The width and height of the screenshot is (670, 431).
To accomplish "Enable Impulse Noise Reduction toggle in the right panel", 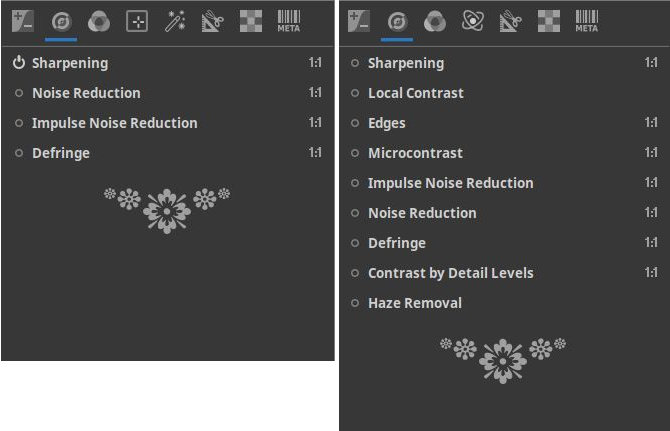I will [x=355, y=183].
